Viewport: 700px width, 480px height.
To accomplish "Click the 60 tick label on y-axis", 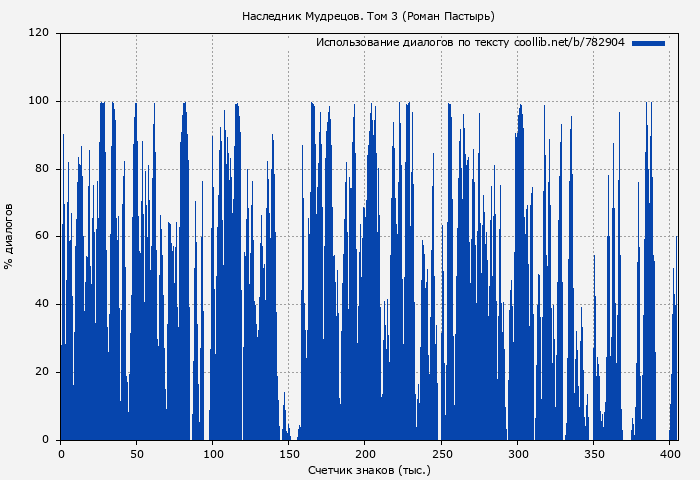I will point(42,237).
